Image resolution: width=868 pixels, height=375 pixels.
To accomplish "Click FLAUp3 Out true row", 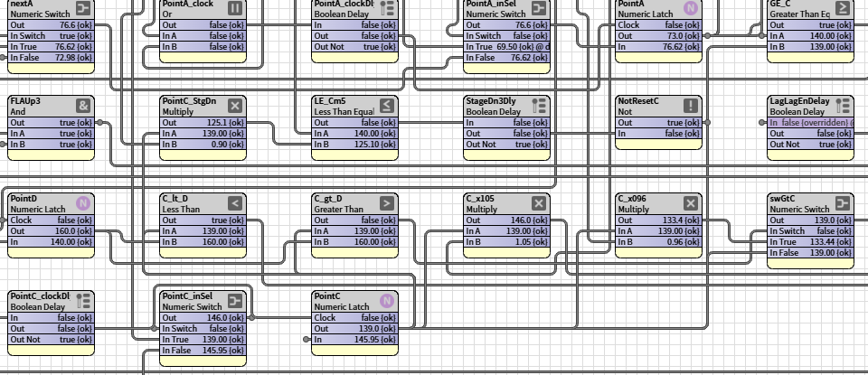I will click(51, 123).
